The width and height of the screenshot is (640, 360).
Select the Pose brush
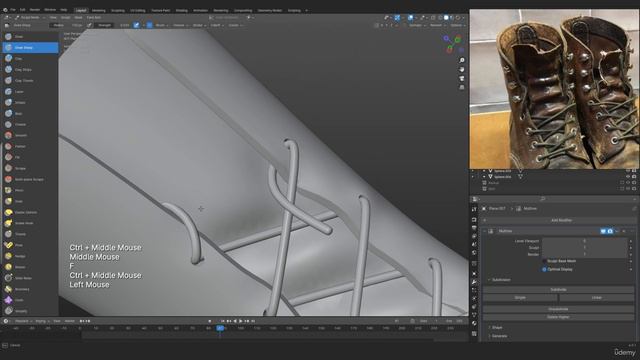point(31,245)
